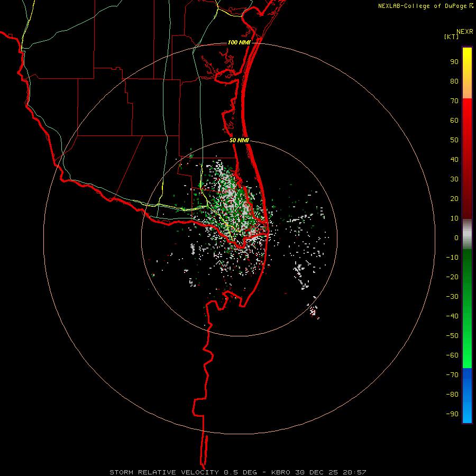Click the NEXR label above the color bar
Image resolution: width=476 pixels, height=476 pixels.
(x=465, y=32)
